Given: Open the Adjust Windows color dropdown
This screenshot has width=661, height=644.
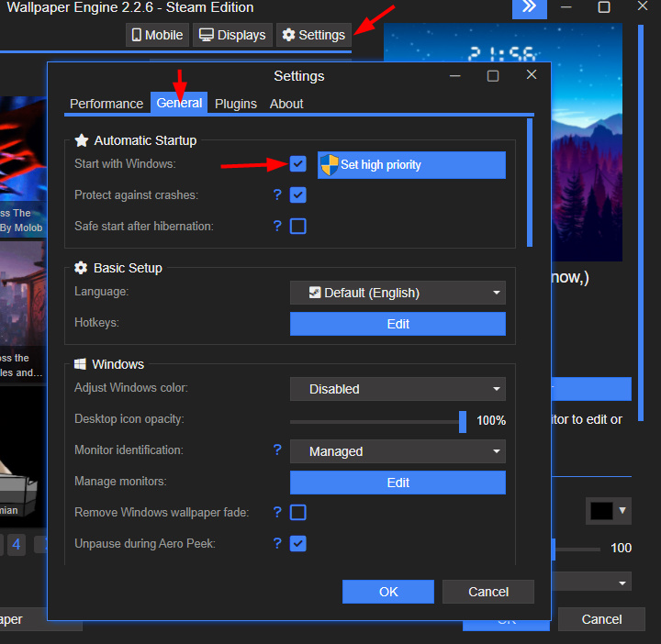Looking at the screenshot, I should tap(398, 389).
